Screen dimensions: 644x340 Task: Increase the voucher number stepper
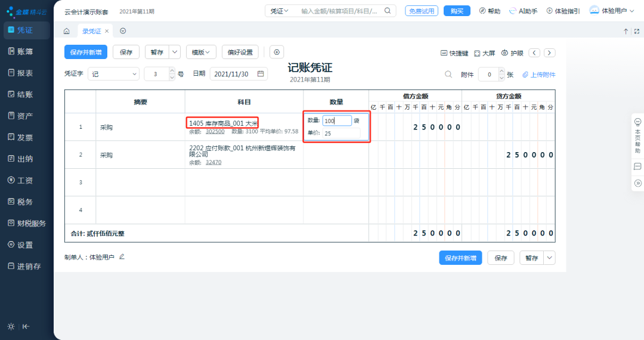(x=172, y=70)
